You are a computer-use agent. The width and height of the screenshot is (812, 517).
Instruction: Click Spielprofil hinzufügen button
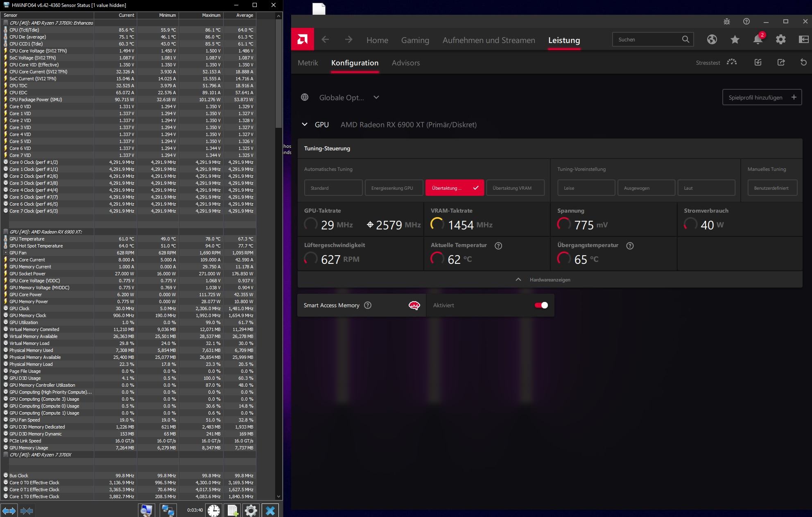point(762,98)
